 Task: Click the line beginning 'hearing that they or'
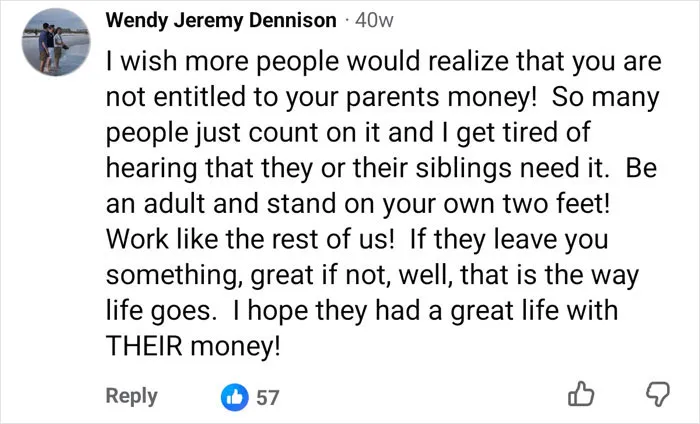[x=381, y=169]
